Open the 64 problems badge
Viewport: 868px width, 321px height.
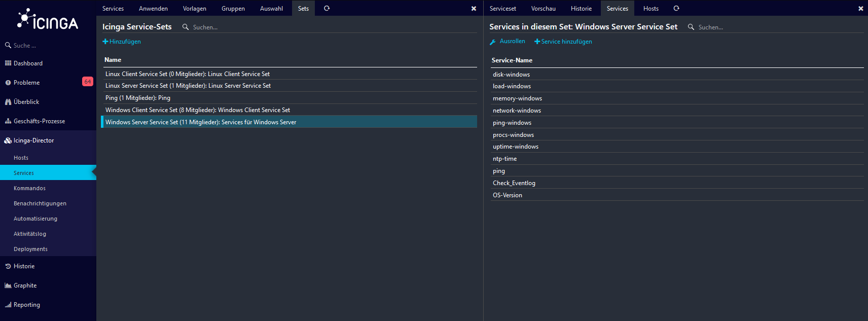coord(88,82)
